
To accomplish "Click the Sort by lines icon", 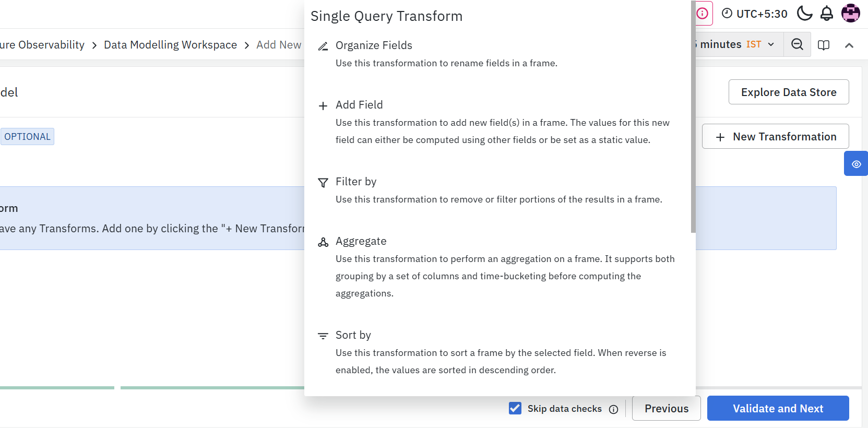I will 323,336.
